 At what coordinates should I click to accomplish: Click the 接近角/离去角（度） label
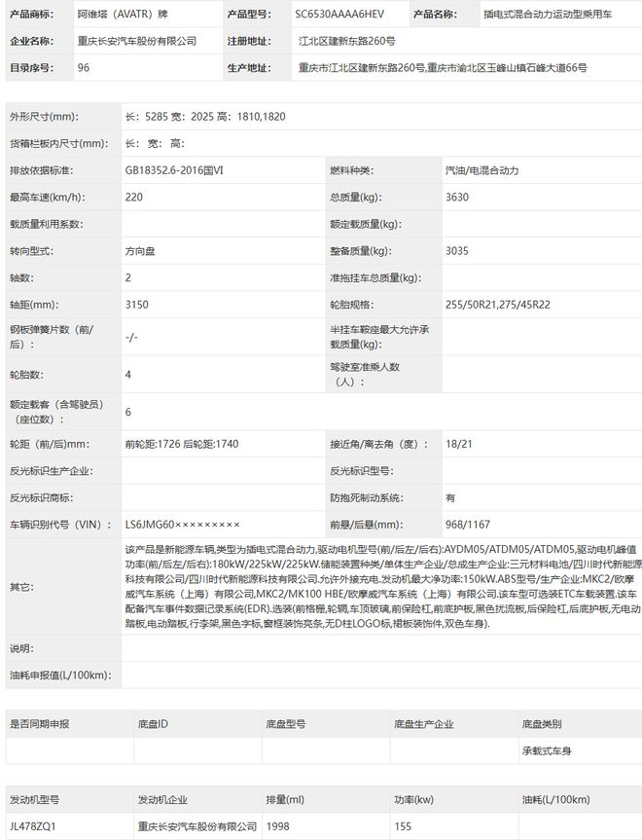379,444
